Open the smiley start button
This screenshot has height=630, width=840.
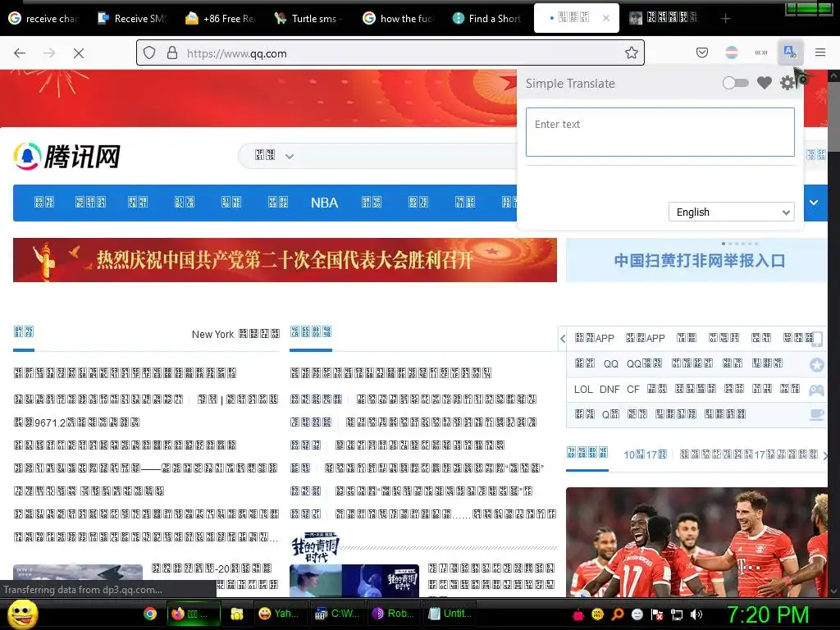click(23, 614)
